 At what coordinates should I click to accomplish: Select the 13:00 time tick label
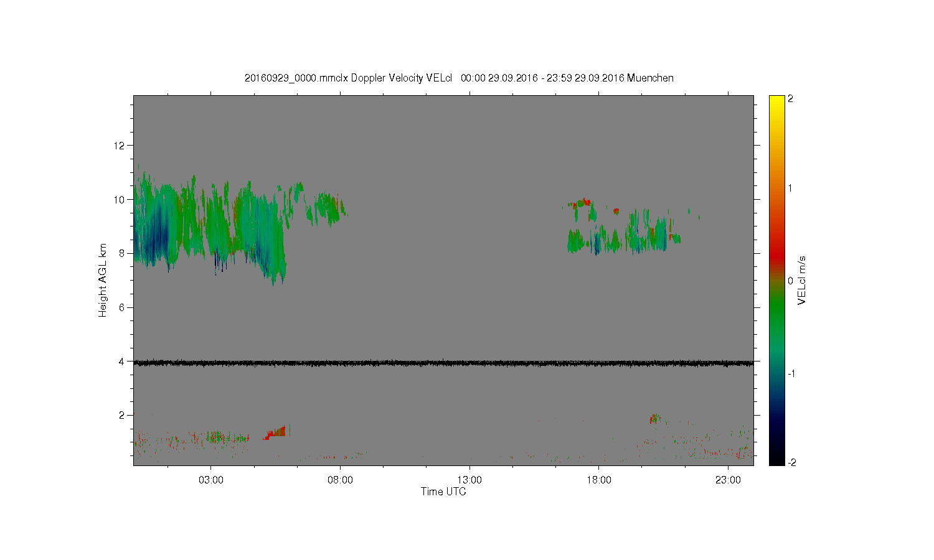click(x=469, y=480)
